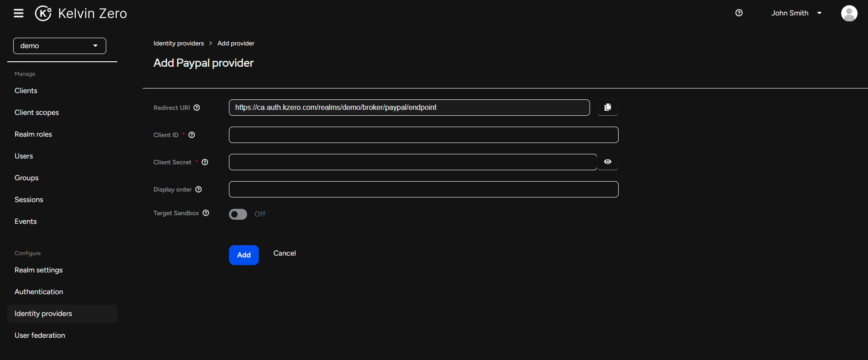The height and width of the screenshot is (360, 868).
Task: Open Realm roles in sidebar
Action: tap(33, 134)
